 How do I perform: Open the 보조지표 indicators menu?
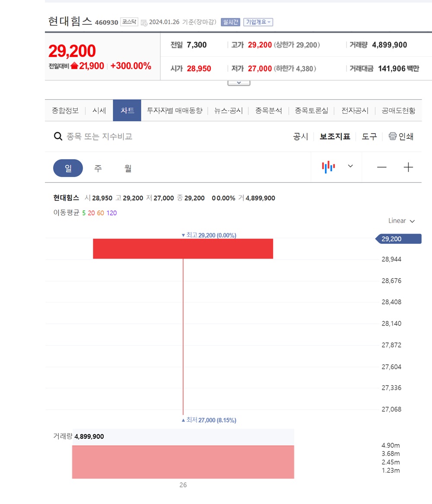pos(335,136)
